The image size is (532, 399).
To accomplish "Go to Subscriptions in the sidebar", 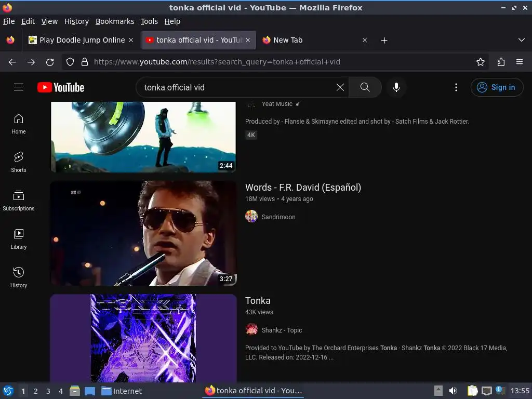I will pyautogui.click(x=19, y=201).
